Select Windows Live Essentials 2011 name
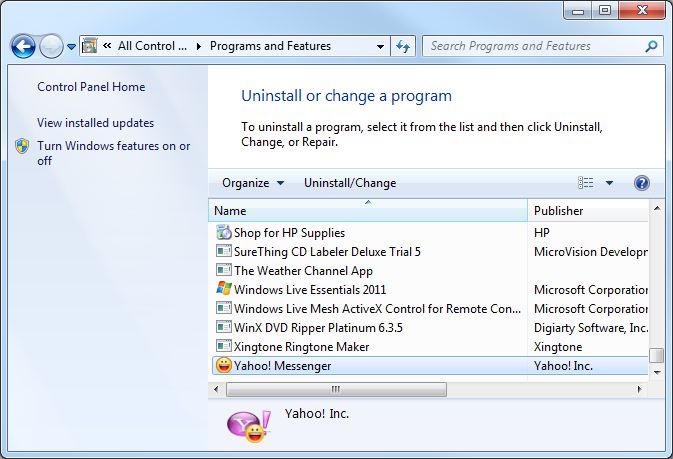 (310, 289)
